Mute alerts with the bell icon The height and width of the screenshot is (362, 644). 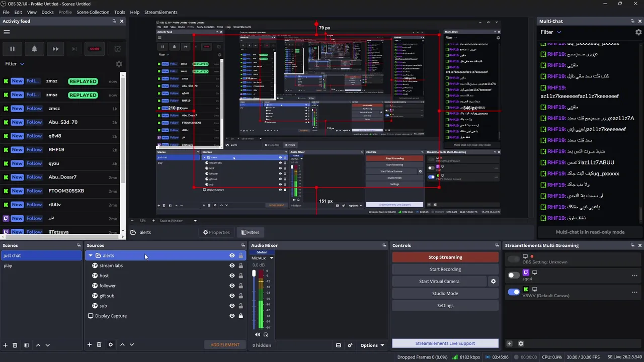[34, 49]
